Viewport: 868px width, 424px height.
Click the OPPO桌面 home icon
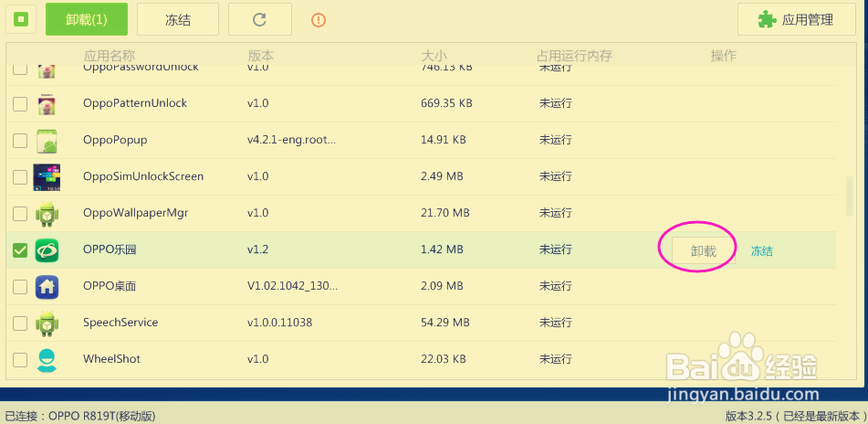(x=47, y=287)
